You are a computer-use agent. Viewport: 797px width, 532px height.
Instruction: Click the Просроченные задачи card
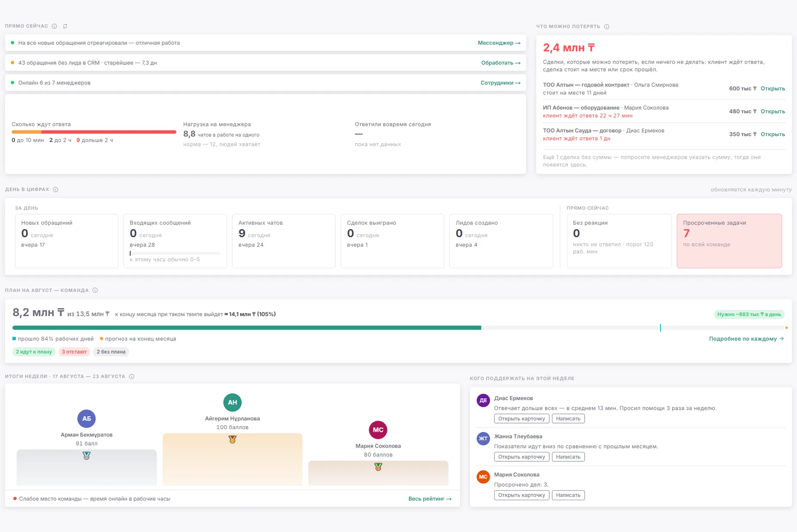tap(729, 241)
